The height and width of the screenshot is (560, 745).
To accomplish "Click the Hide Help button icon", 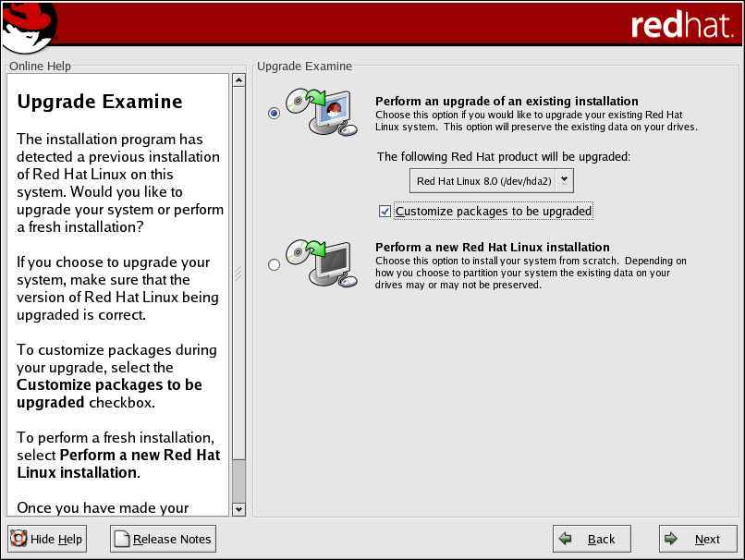I will coord(18,539).
